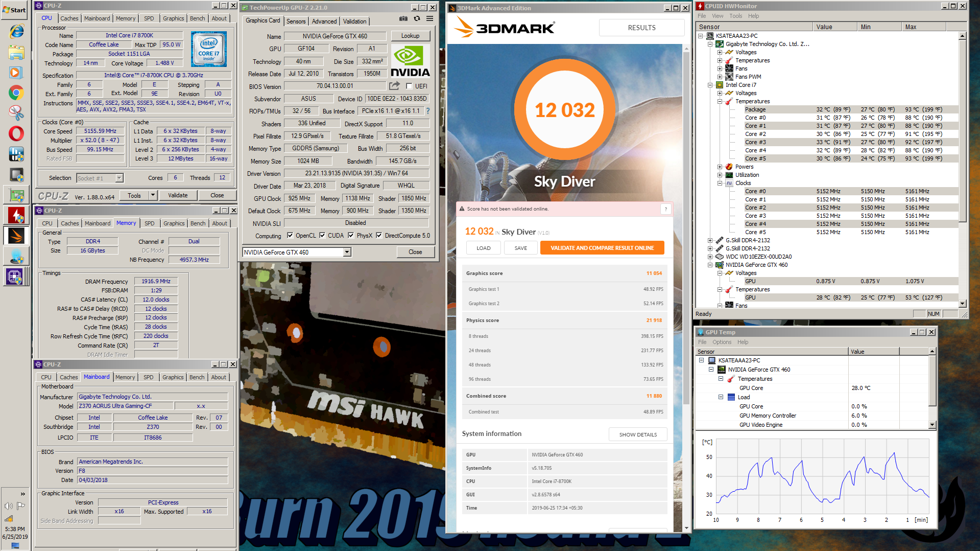Click the GPU Temp sensor list scrollbar
Screen dimensions: 980x551
click(x=932, y=388)
